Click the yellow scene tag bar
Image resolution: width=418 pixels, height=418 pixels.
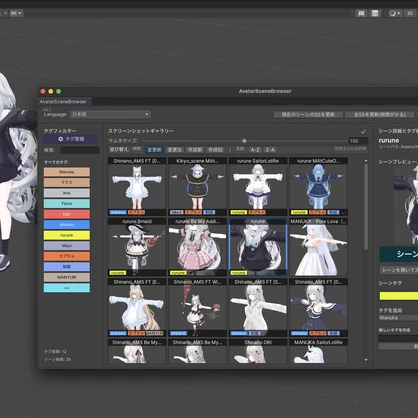(399, 296)
